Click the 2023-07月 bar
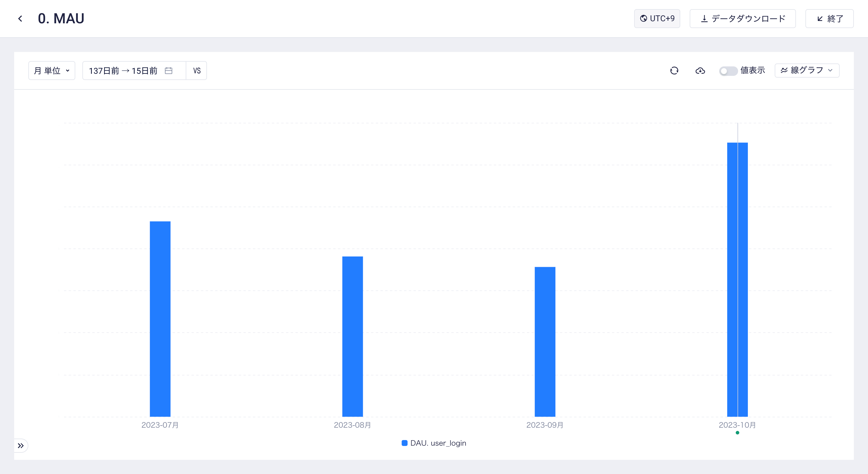 (x=160, y=318)
